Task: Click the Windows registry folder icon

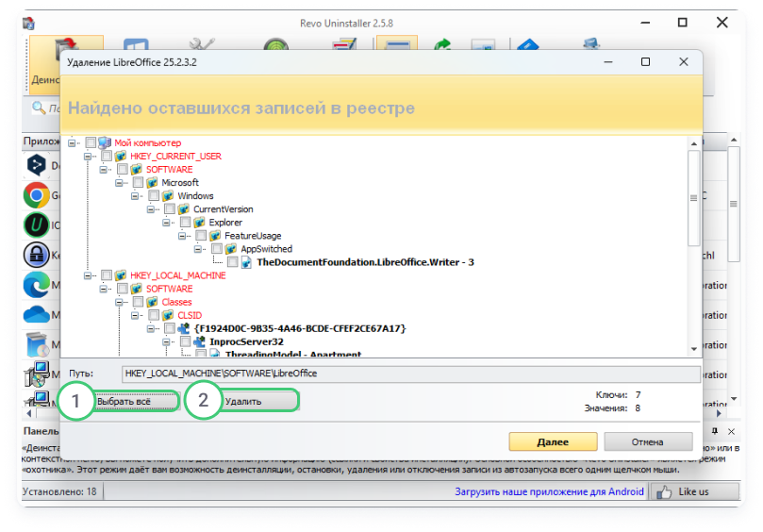Action: coord(168,195)
